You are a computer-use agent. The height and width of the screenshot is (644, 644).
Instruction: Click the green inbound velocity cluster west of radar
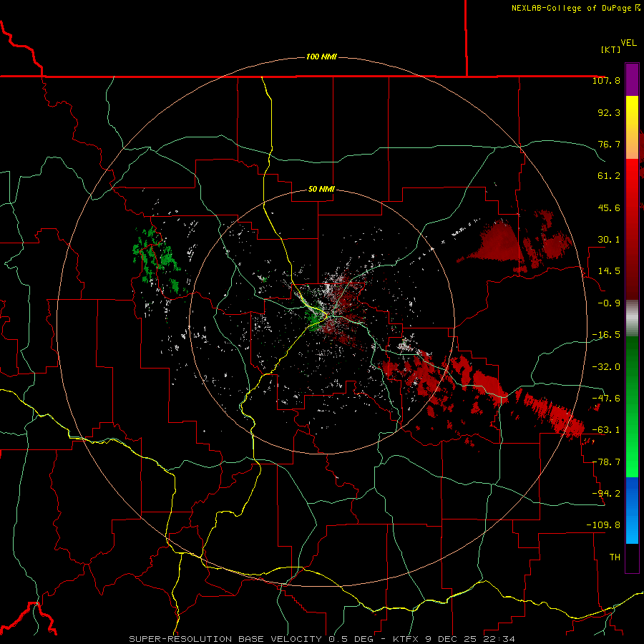pos(157,260)
